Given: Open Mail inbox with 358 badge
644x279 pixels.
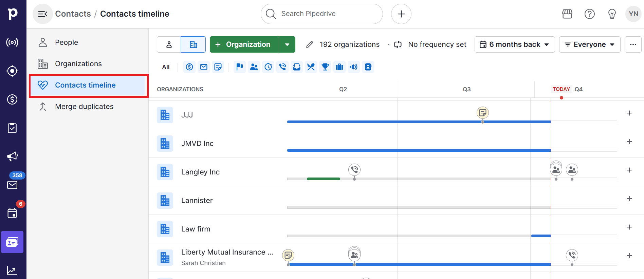Looking at the screenshot, I should 12,185.
